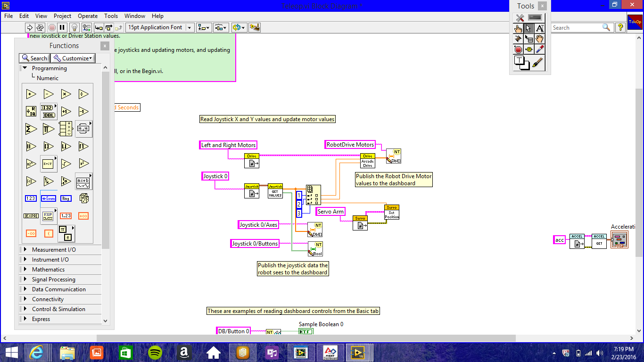This screenshot has height=362, width=644.
Task: Select the Divide function in Numeric palette
Action: (x=83, y=94)
